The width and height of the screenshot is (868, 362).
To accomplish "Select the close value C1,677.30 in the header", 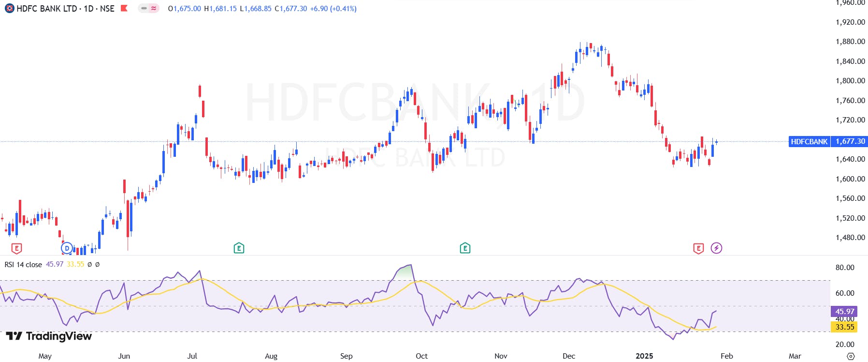I will click(x=290, y=9).
